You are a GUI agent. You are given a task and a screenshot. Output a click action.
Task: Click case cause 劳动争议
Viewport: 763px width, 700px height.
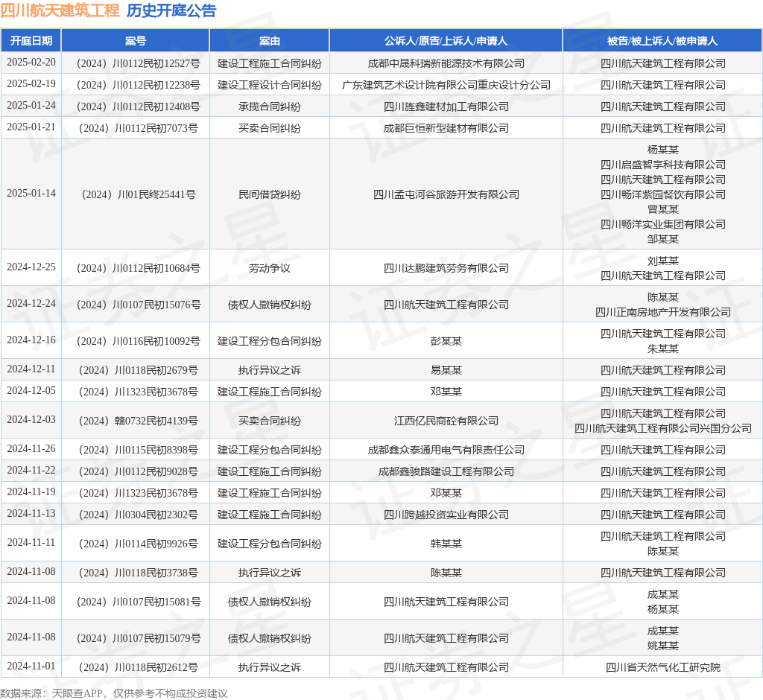(x=270, y=268)
